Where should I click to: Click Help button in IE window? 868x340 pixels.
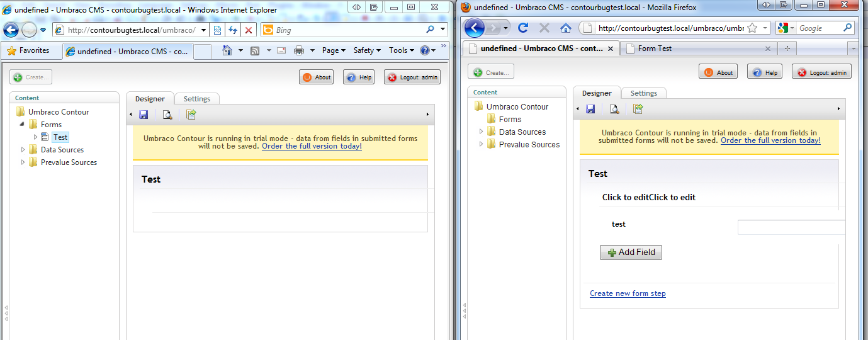pyautogui.click(x=359, y=77)
